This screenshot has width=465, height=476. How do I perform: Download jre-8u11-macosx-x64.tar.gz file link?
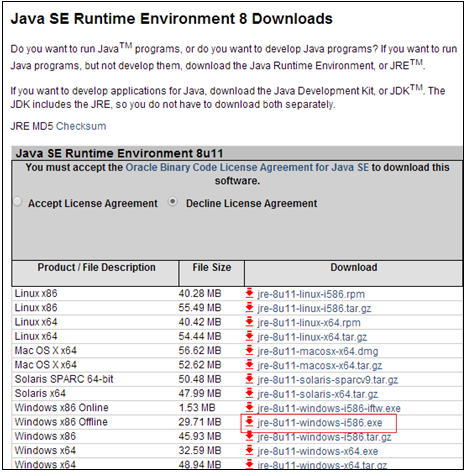point(320,366)
